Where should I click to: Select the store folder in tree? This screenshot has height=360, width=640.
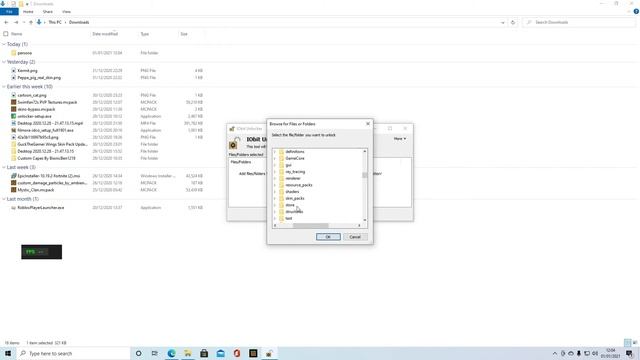point(290,205)
